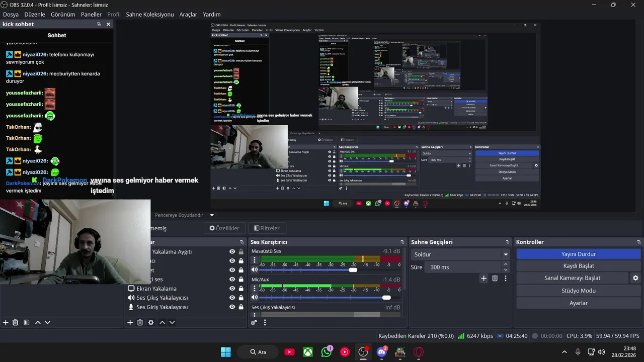Screen dimensions: 644x362
Task: Show hidden system tray icons chevron
Action: [564, 352]
